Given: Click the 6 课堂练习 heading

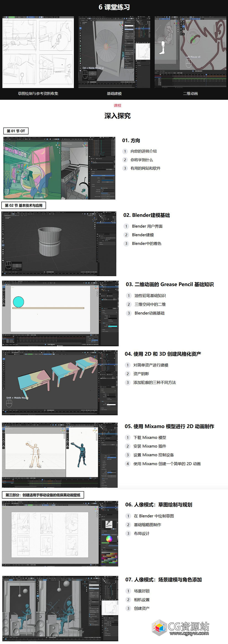Looking at the screenshot, I should click(114, 7).
